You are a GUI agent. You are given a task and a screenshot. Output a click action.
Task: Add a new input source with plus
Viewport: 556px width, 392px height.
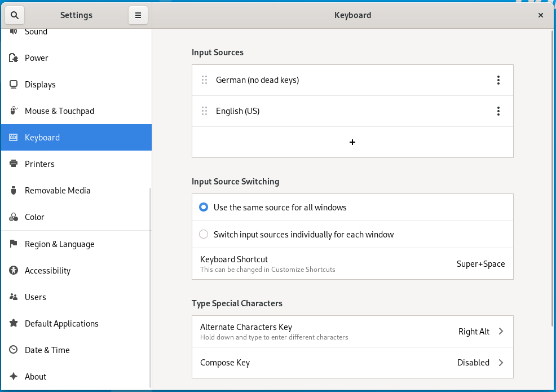(x=352, y=142)
